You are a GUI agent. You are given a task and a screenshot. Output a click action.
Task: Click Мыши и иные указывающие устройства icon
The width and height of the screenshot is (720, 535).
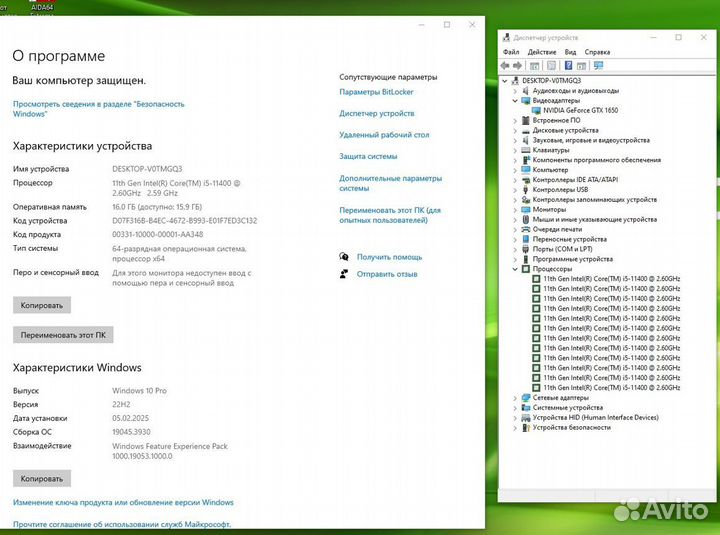tap(526, 220)
